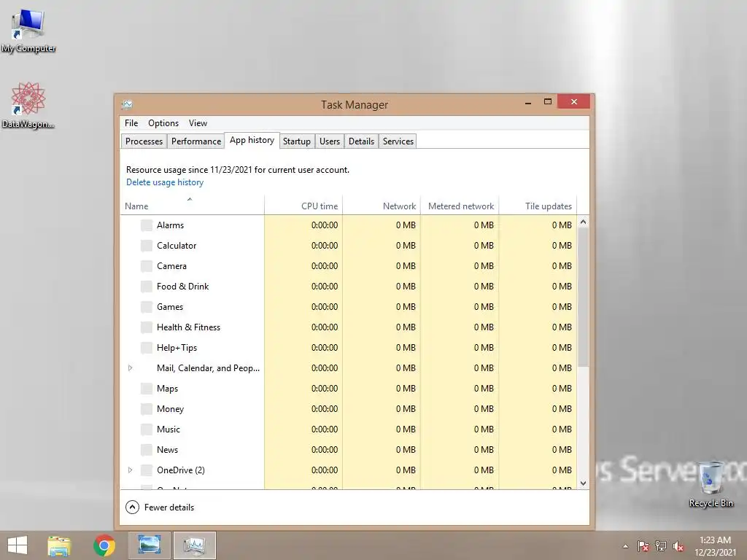Click the muted volume tray icon
Viewport: 747px width, 560px height.
click(x=678, y=546)
